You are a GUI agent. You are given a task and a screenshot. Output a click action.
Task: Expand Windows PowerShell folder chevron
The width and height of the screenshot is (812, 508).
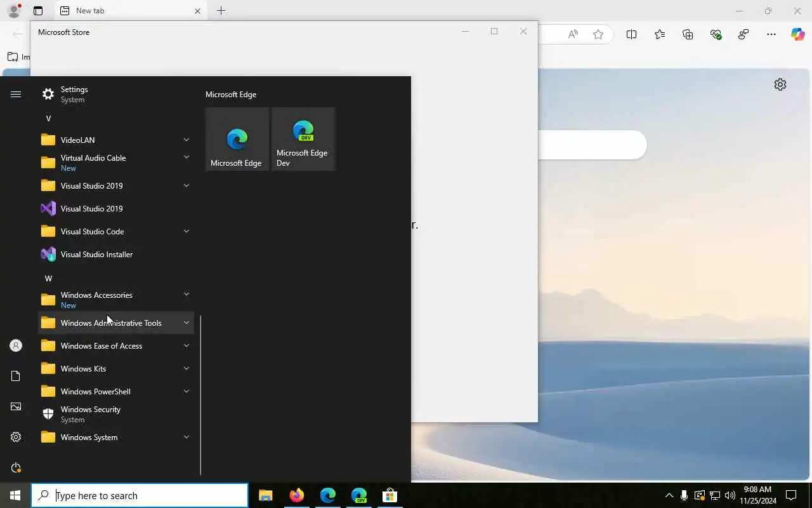(x=187, y=391)
